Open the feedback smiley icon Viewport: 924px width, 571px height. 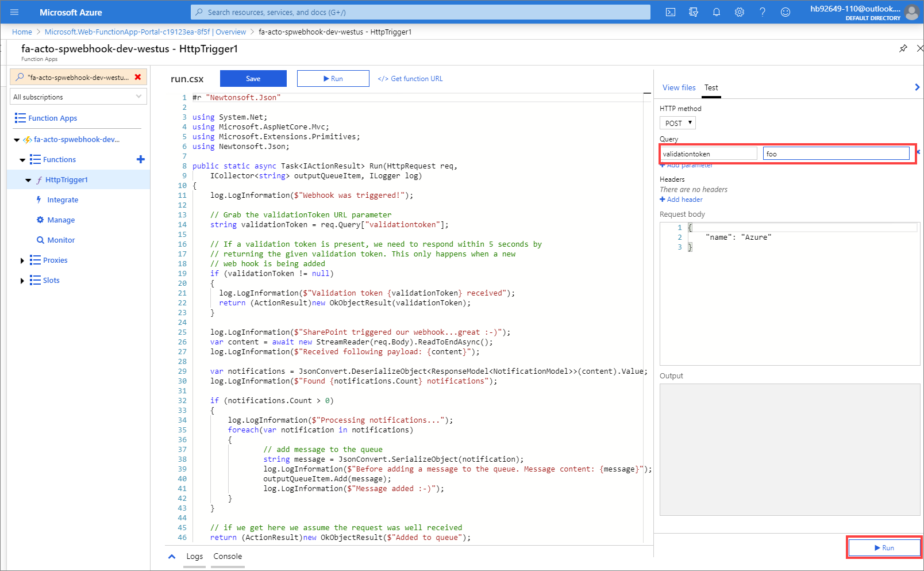[786, 12]
